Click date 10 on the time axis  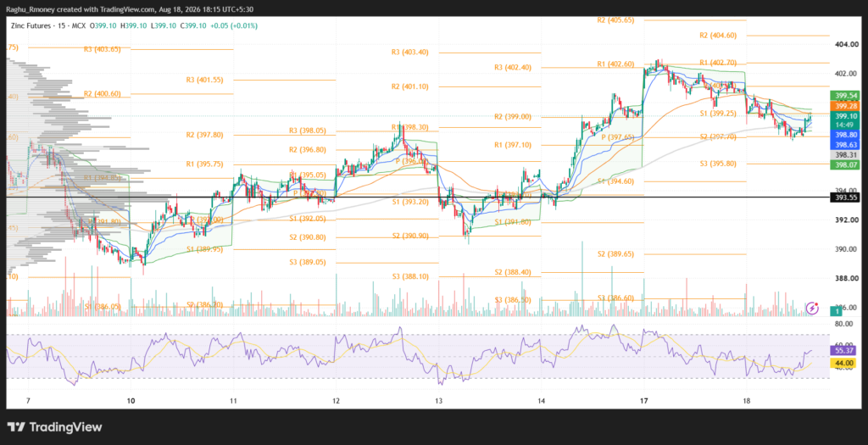click(131, 401)
